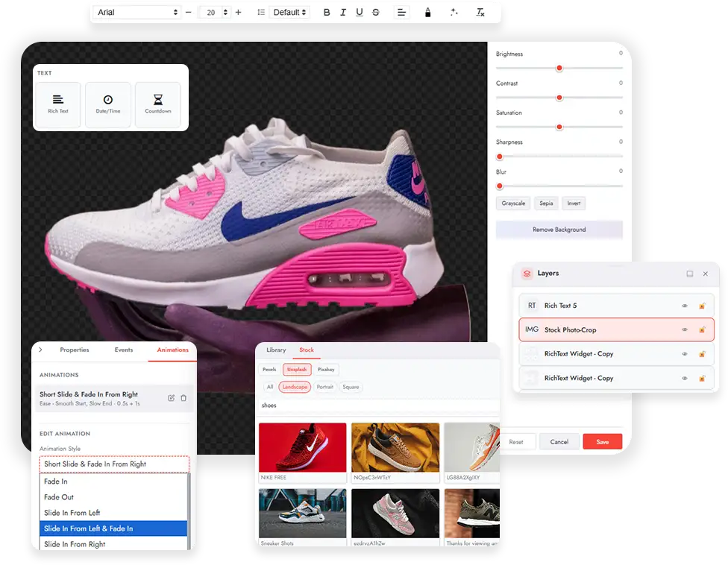Expand the properties panel chevron
The width and height of the screenshot is (728, 565).
point(41,350)
